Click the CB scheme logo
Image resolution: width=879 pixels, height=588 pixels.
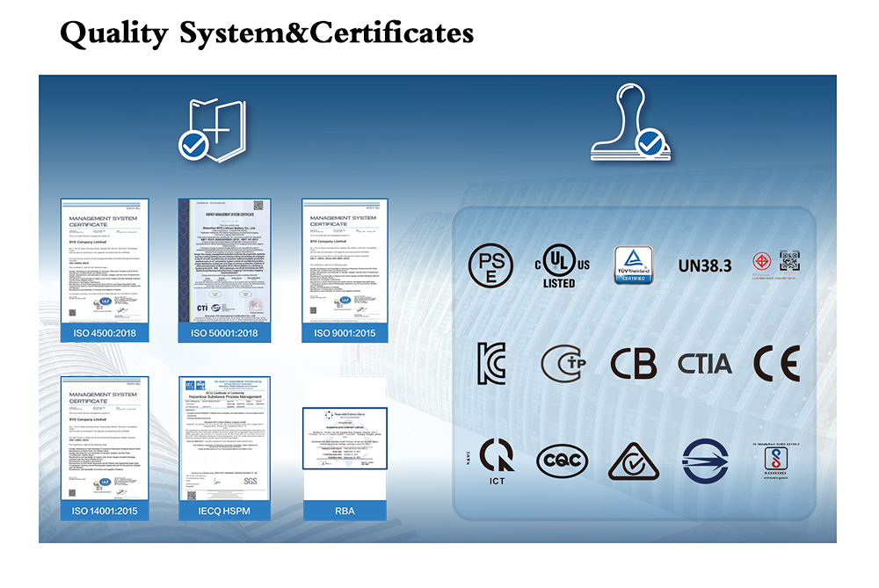tap(634, 363)
